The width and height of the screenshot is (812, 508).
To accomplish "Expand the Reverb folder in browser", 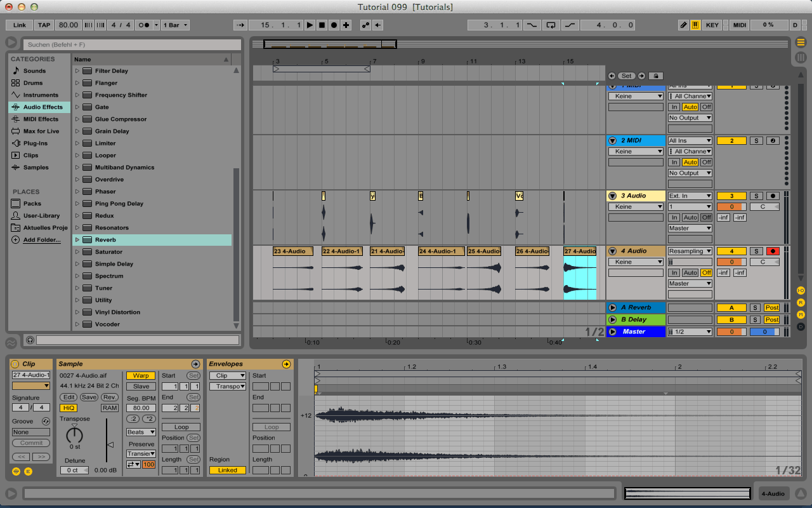I will click(x=77, y=240).
